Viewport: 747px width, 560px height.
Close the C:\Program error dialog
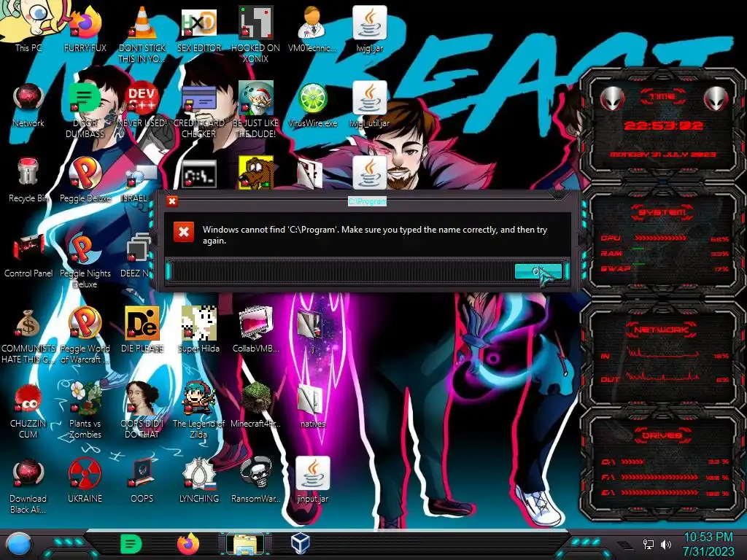(x=172, y=201)
